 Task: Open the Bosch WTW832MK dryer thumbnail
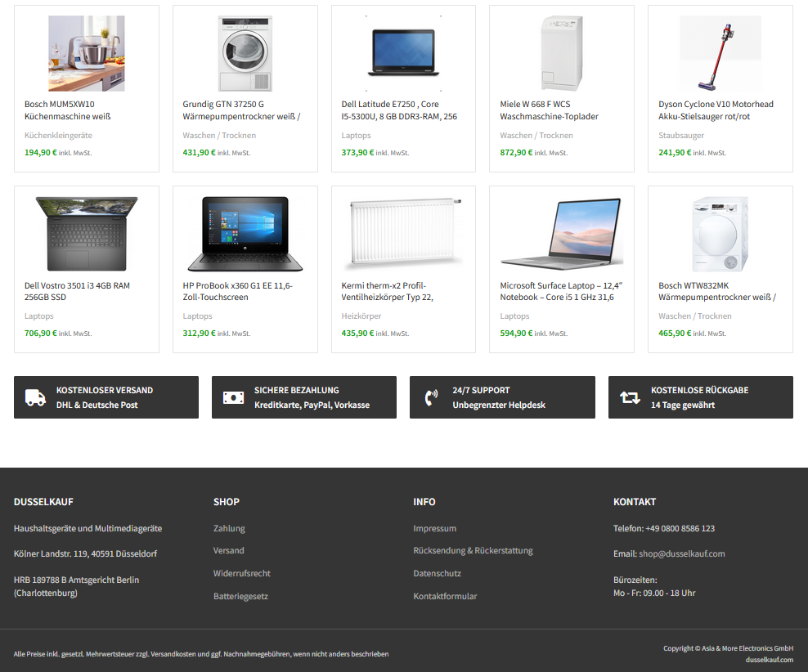[x=720, y=235]
